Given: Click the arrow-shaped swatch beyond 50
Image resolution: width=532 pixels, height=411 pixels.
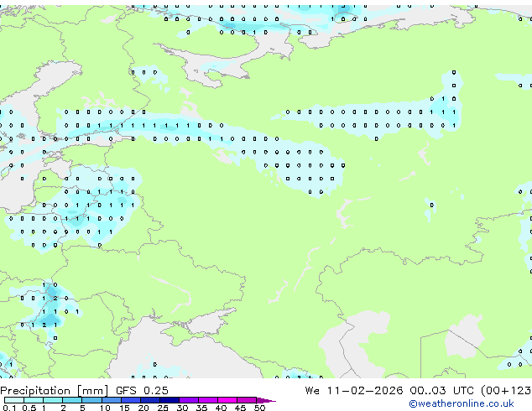Looking at the screenshot, I should click(x=266, y=401).
